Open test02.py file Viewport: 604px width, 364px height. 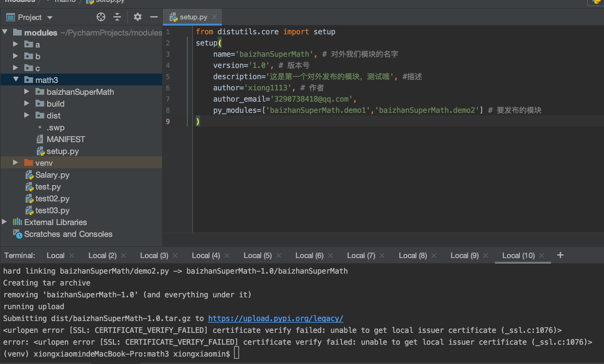pos(52,199)
